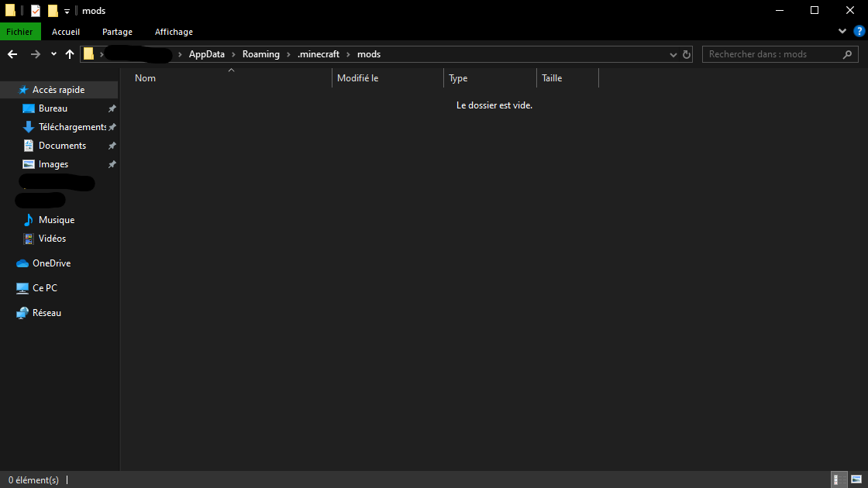Select the Partage ribbon tab
The width and height of the screenshot is (868, 488).
point(117,32)
